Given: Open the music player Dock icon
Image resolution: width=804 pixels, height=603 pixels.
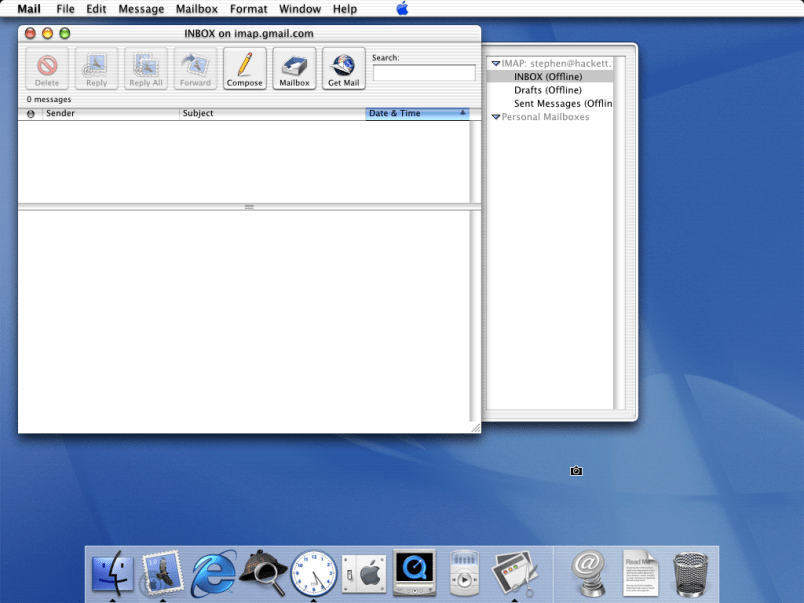Looking at the screenshot, I should [x=464, y=573].
